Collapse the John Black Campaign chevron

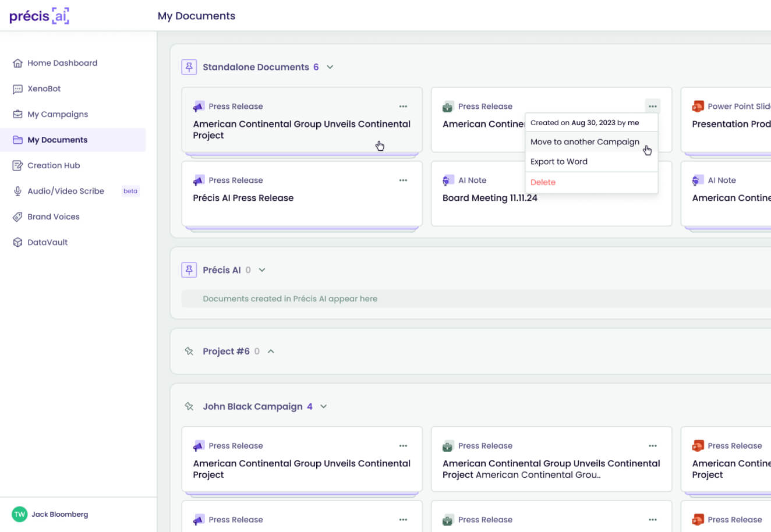tap(324, 406)
